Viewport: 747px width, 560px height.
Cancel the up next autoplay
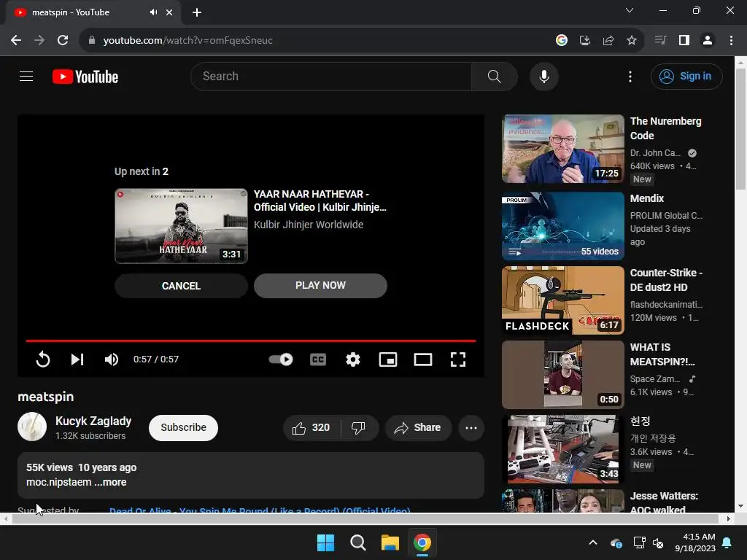click(x=181, y=286)
